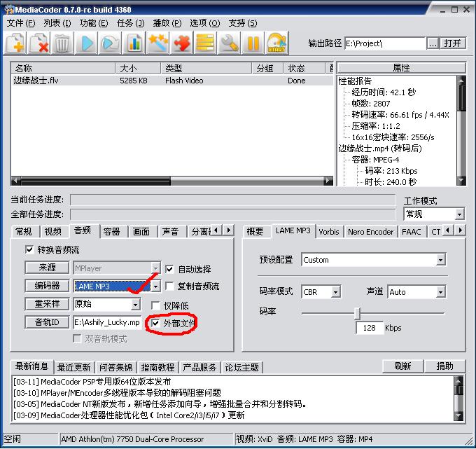Click the 来源 button
Viewport: 476px width, 449px height.
tap(47, 268)
